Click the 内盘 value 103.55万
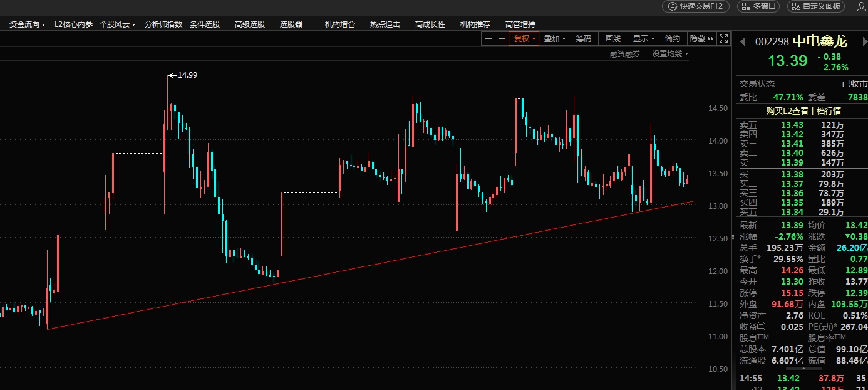The image size is (868, 390). (x=849, y=304)
